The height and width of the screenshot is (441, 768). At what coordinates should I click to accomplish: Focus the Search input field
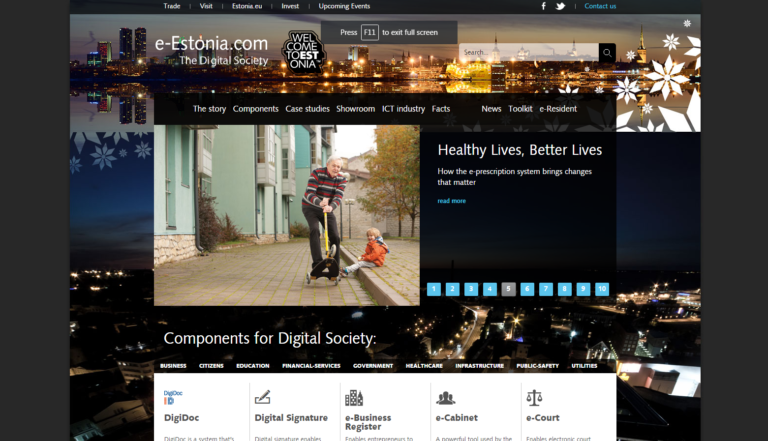coord(529,52)
